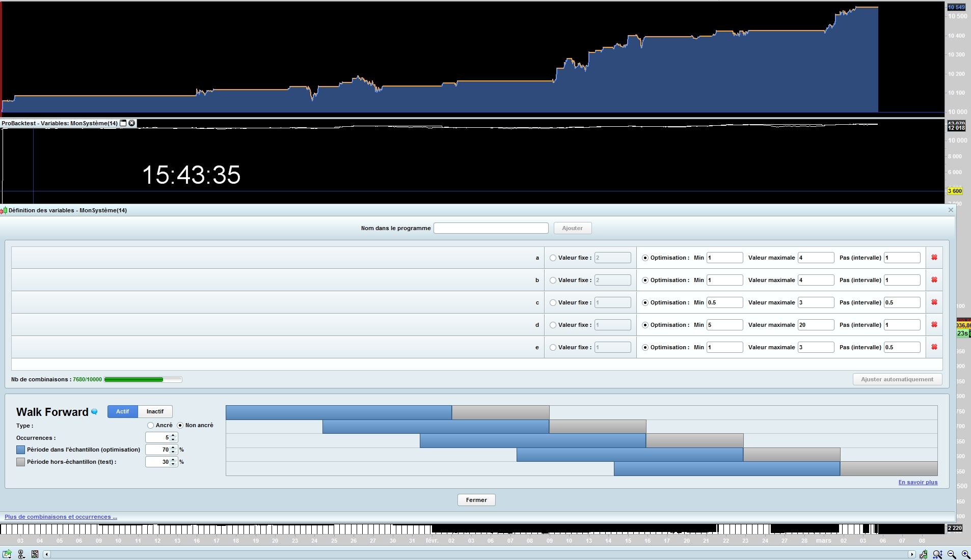
Task: Click Min field for variable a
Action: click(x=725, y=258)
